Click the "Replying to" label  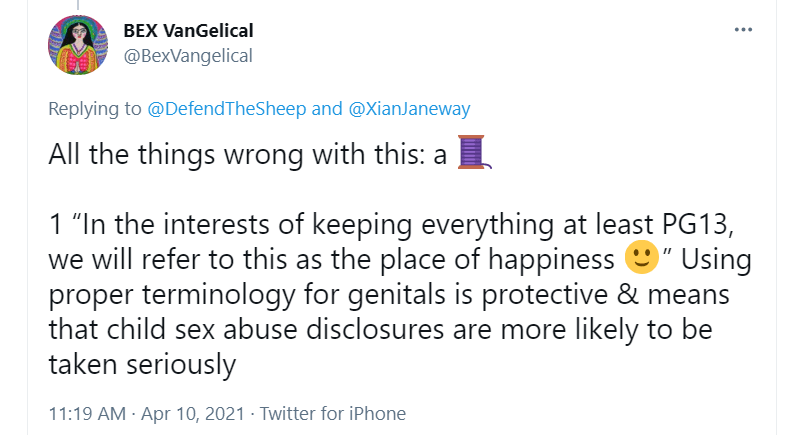pos(95,109)
